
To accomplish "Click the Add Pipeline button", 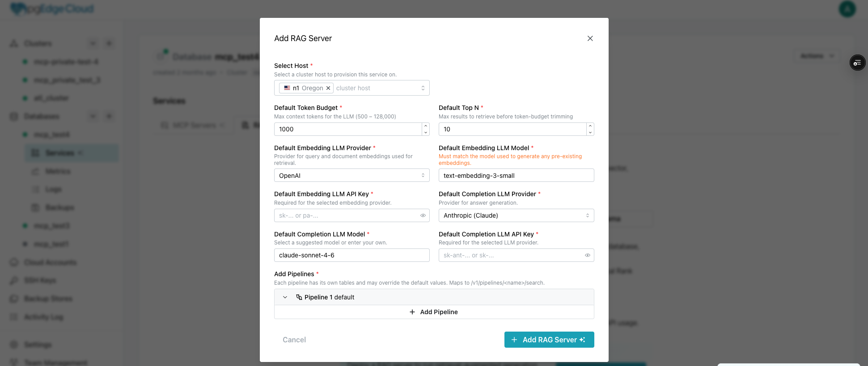I will coord(434,312).
